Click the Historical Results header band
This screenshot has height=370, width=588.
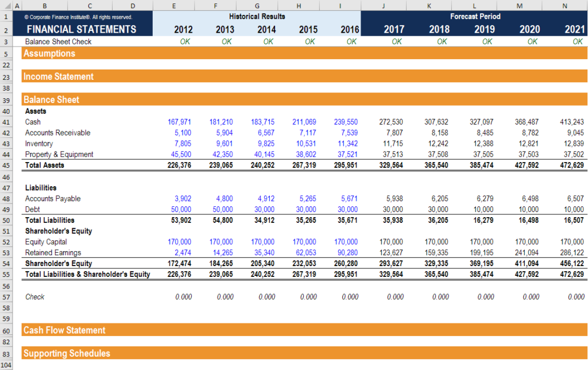[257, 17]
